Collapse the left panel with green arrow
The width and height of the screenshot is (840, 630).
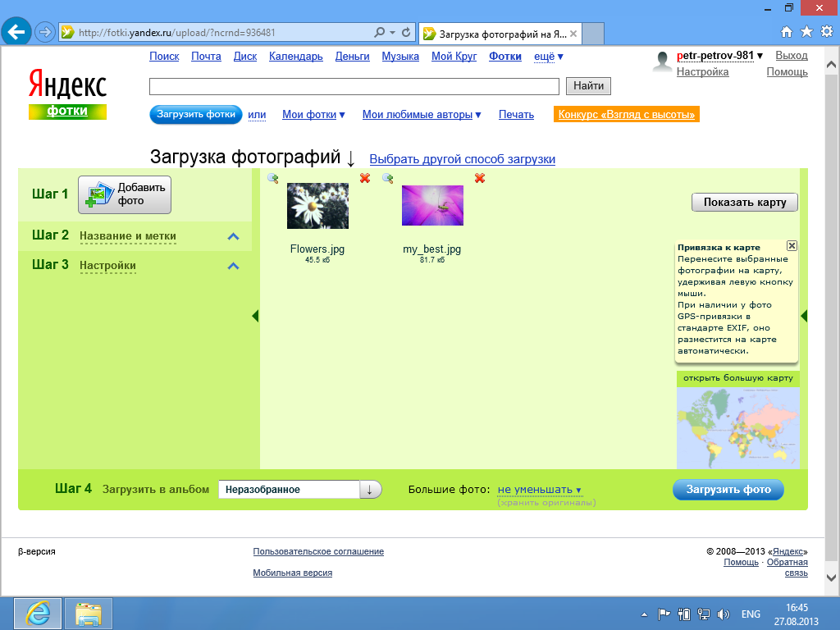pyautogui.click(x=255, y=316)
